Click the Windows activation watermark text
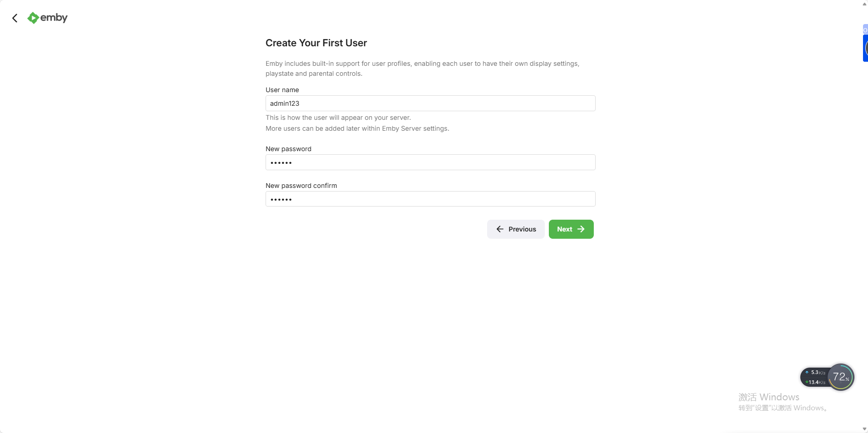The width and height of the screenshot is (868, 433). (783, 402)
